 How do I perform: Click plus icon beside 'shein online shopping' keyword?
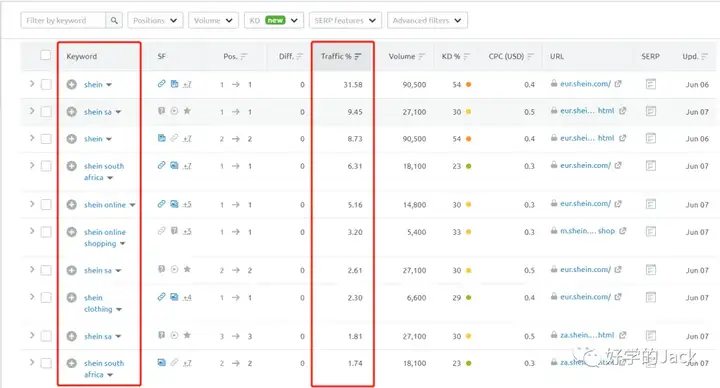(72, 232)
